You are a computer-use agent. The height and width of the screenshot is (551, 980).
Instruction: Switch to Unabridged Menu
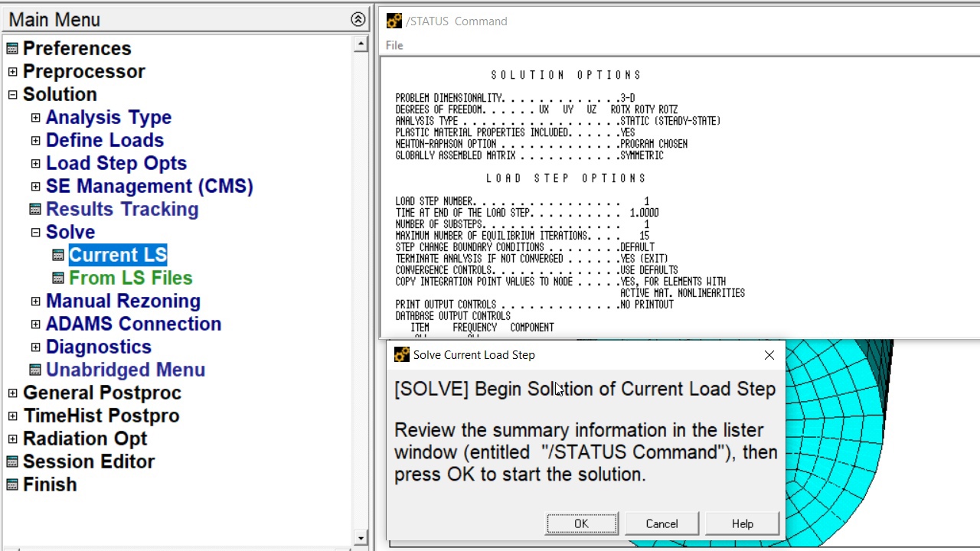[x=125, y=370]
